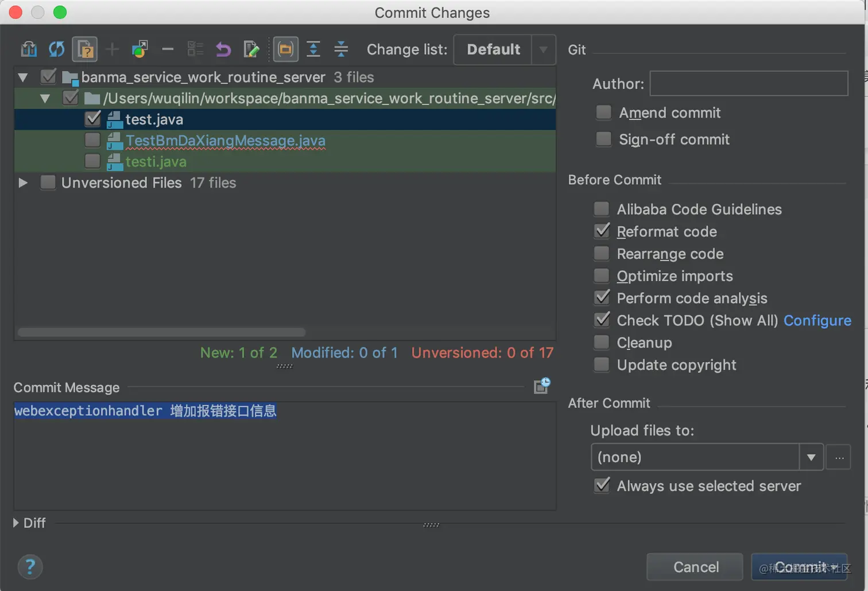Enable the Optimize imports checkbox

point(602,276)
